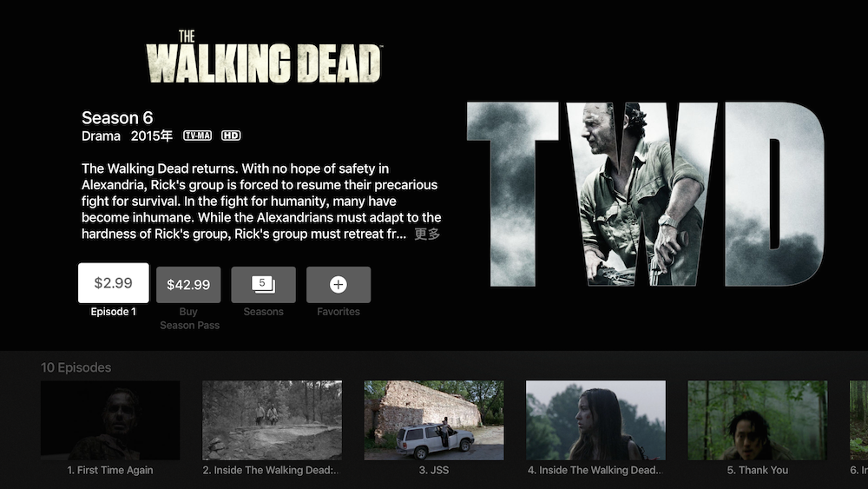Click the 10 Episodes heading

[76, 367]
